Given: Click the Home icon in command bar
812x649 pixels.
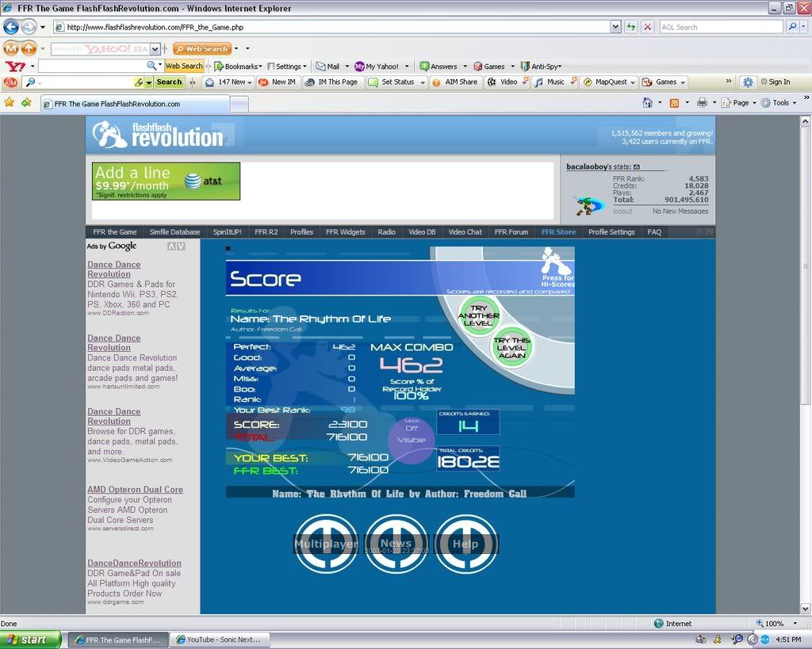Looking at the screenshot, I should point(647,102).
